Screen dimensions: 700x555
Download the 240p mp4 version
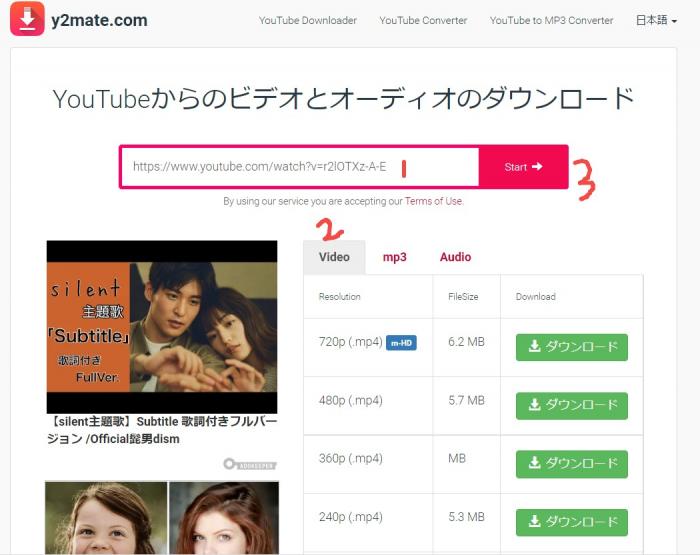click(572, 522)
